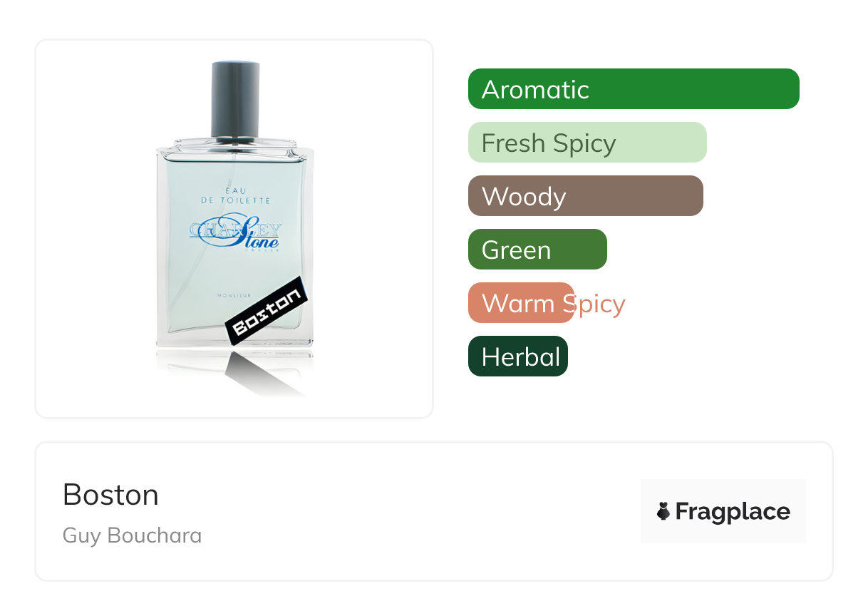Viewport: 868px width, 616px height.
Task: Click the dark gray bottle cap
Action: pyautogui.click(x=235, y=100)
